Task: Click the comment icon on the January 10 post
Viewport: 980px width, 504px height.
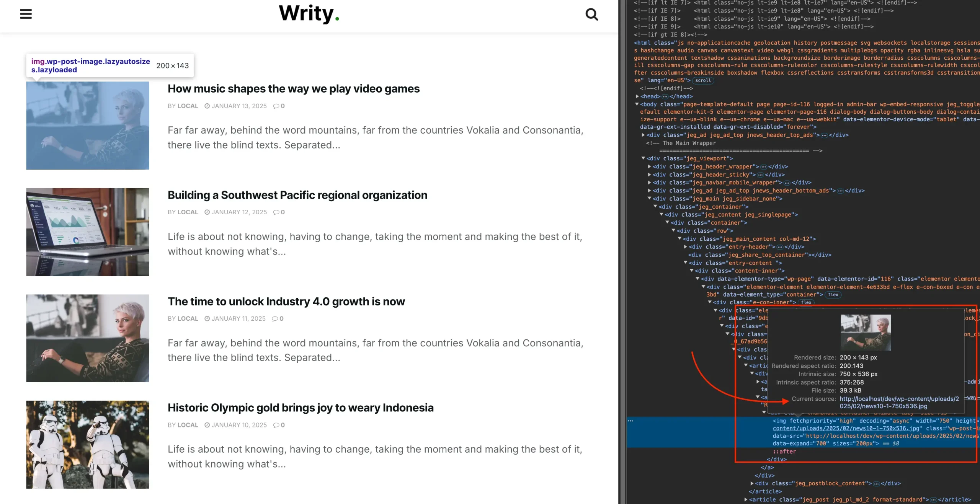Action: (276, 425)
